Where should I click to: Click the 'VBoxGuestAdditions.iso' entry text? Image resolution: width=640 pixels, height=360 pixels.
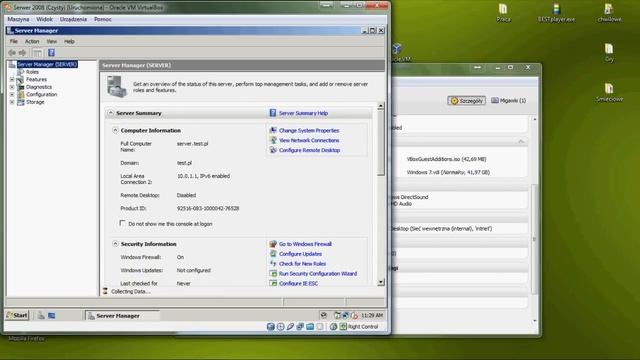pyautogui.click(x=446, y=159)
